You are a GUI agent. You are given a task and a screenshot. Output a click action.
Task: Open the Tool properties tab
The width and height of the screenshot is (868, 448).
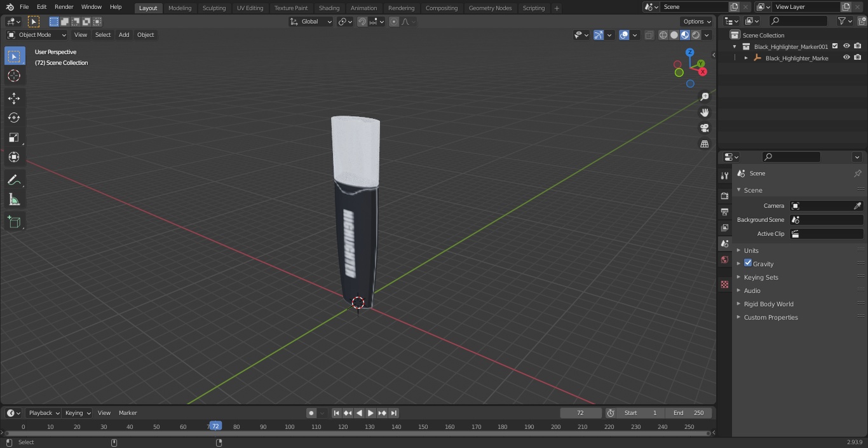(x=724, y=175)
